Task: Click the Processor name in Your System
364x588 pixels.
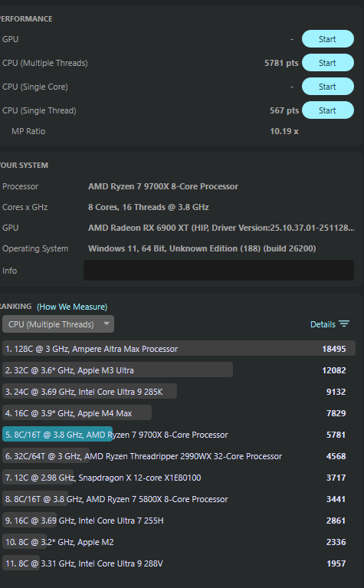Action: pyautogui.click(x=163, y=186)
